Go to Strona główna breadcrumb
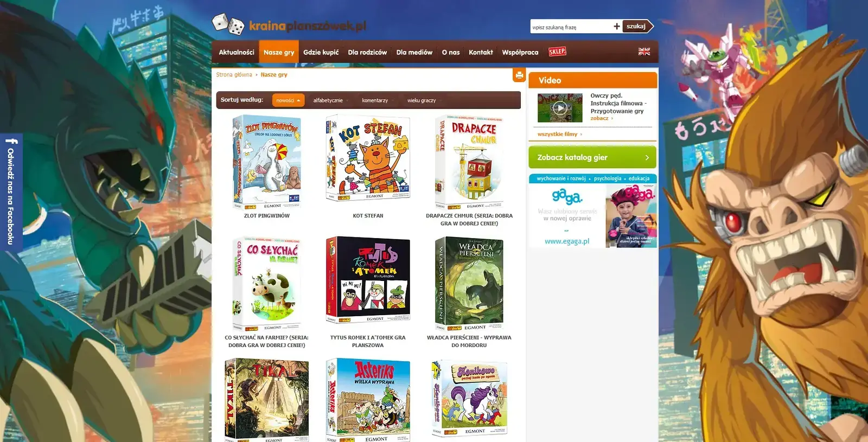 234,75
